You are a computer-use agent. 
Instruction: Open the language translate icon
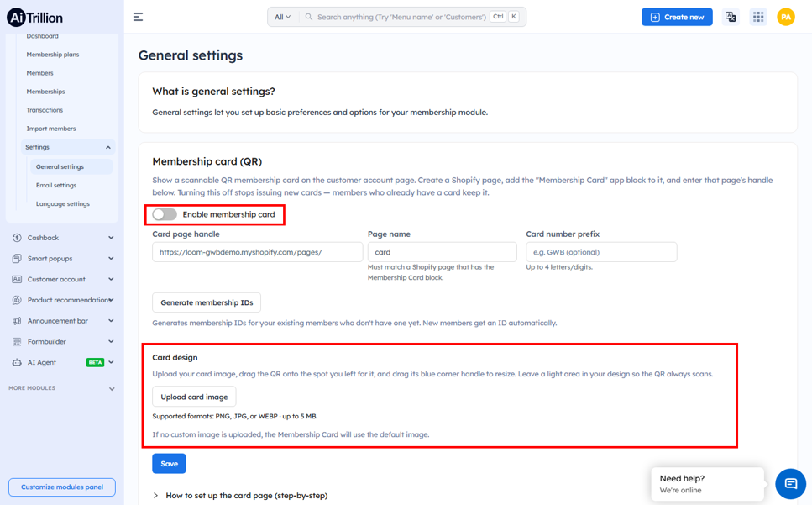731,17
